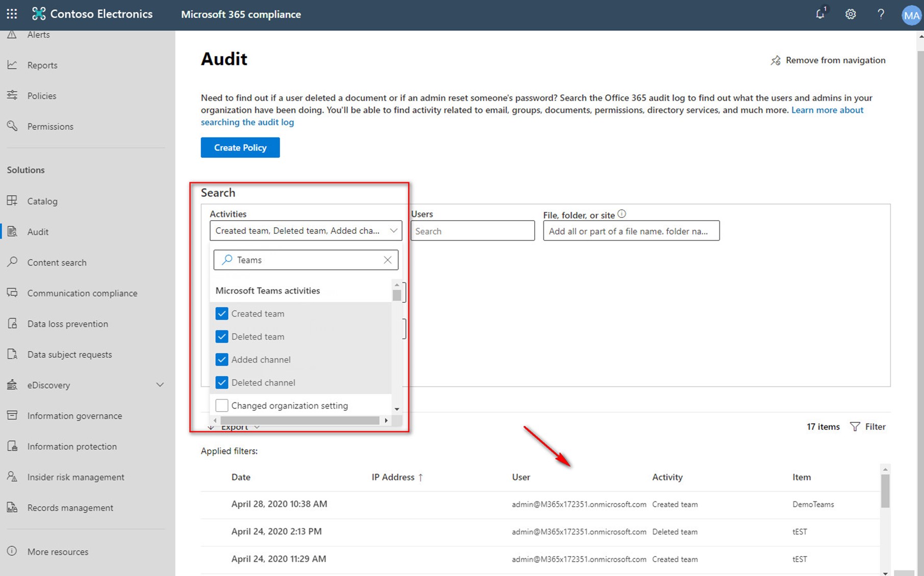
Task: Click the Information governance icon
Action: [x=12, y=415]
